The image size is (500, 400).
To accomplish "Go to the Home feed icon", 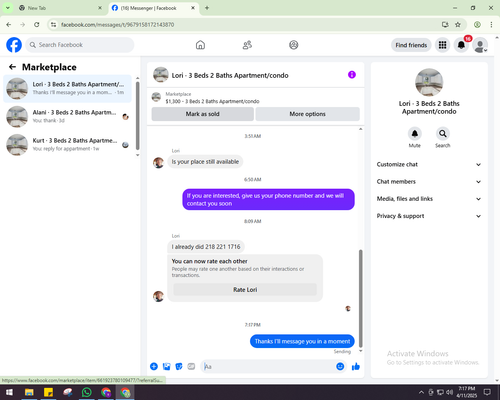I will 200,45.
